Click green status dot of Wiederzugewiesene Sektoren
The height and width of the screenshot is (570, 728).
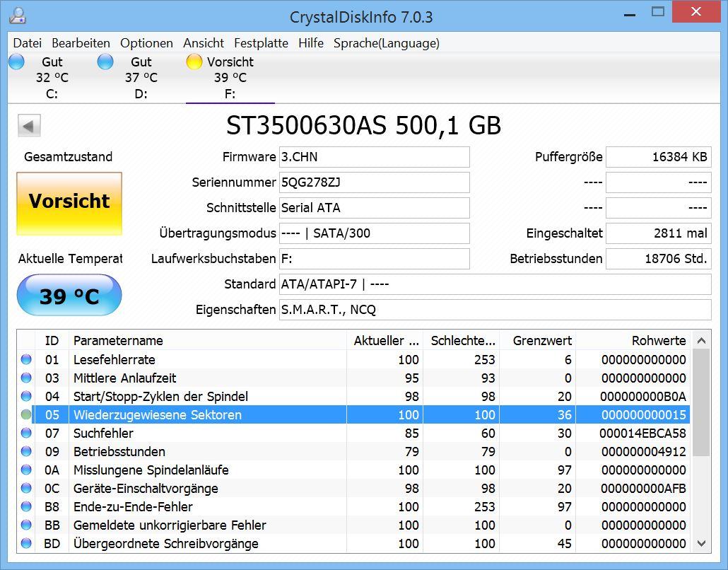pyautogui.click(x=26, y=414)
